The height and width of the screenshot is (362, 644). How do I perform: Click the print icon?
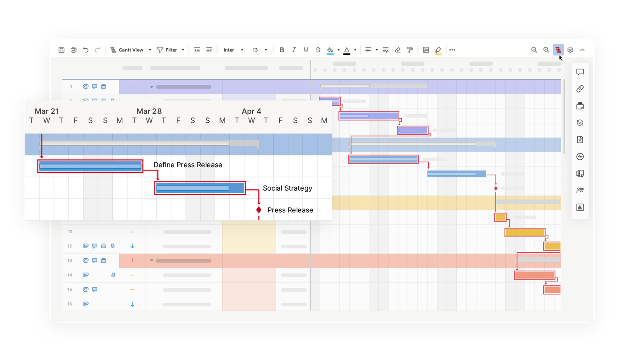(x=73, y=49)
